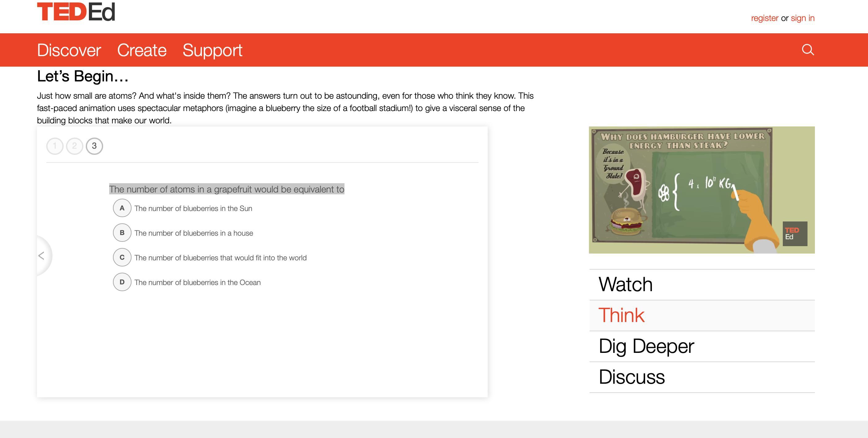Choose answer B blueberries in a house

pyautogui.click(x=122, y=233)
